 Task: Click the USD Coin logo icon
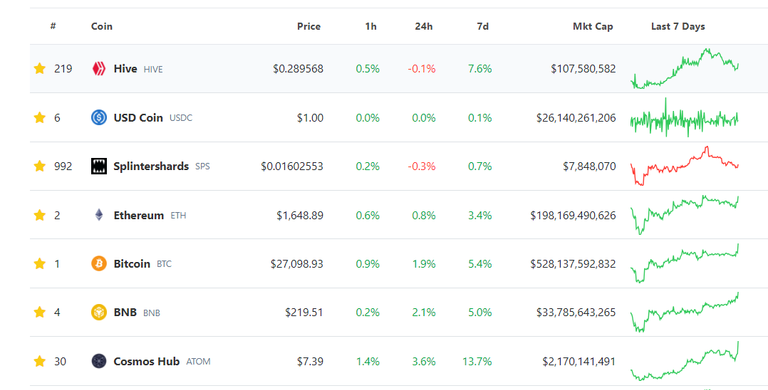tap(99, 118)
